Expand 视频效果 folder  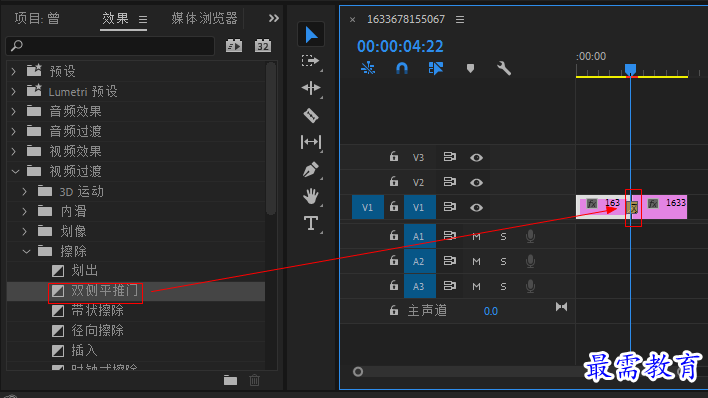pyautogui.click(x=14, y=151)
